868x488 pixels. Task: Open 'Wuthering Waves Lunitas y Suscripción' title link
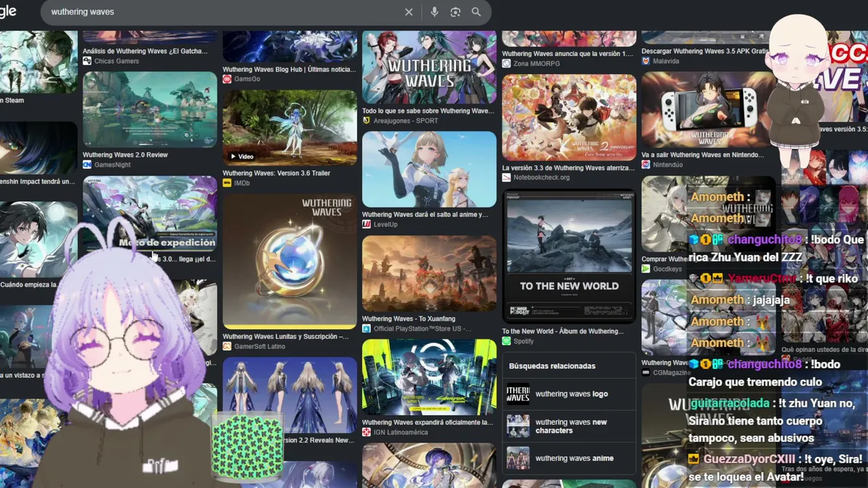[285, 337]
